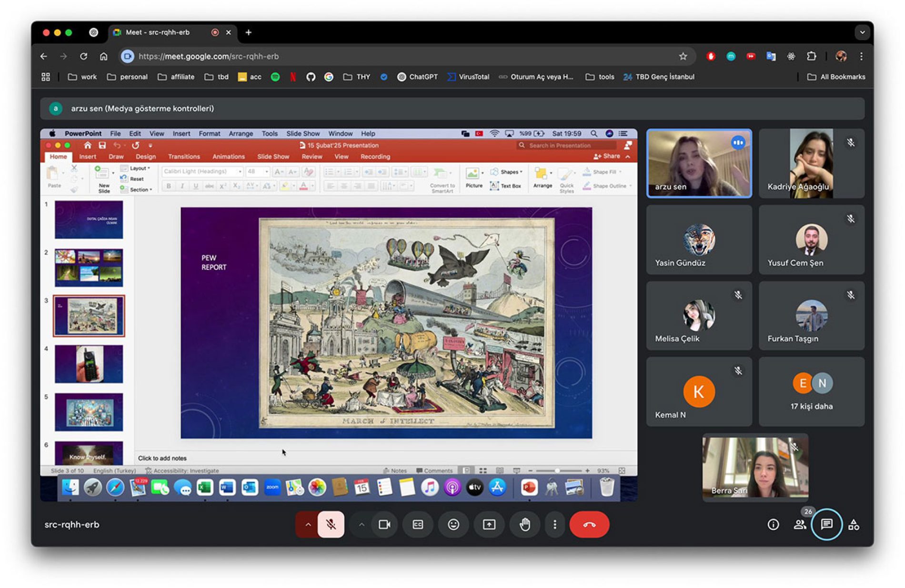Click the red Leave call button
Screen dimensions: 905x588
pos(589,524)
